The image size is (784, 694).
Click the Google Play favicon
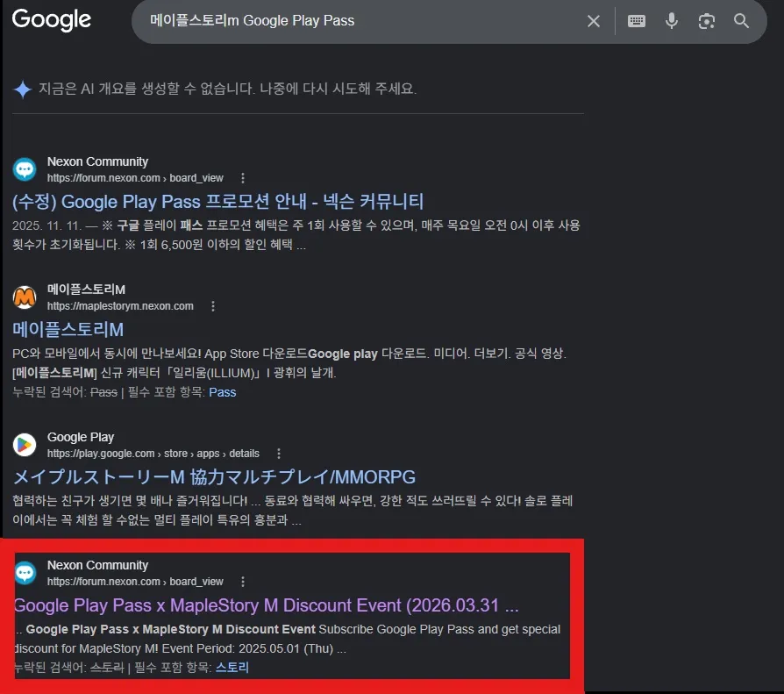[25, 445]
